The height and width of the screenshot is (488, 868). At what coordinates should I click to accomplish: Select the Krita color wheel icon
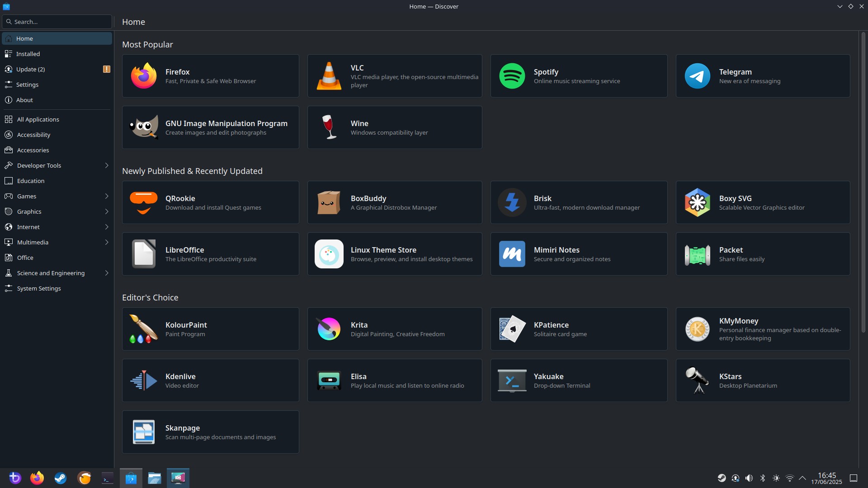point(329,329)
